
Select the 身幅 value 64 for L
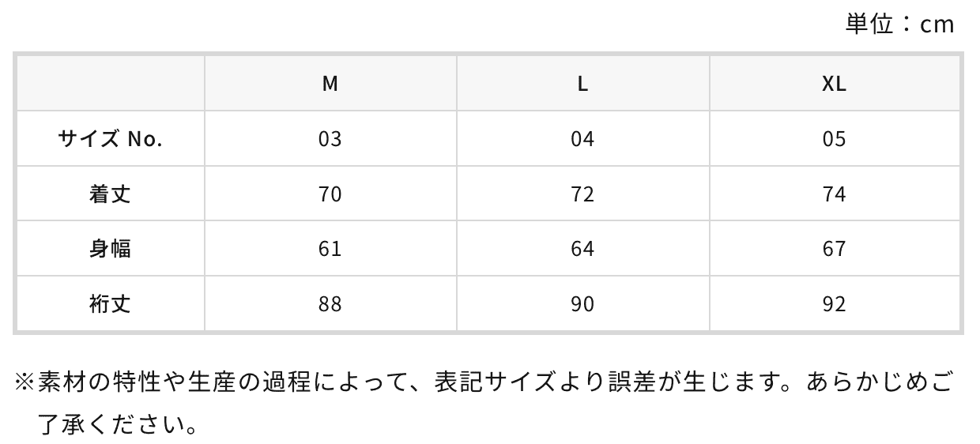point(582,249)
